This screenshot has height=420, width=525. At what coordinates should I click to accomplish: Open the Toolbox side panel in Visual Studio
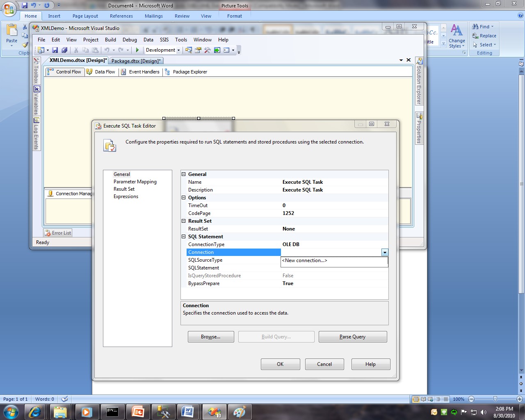[37, 71]
